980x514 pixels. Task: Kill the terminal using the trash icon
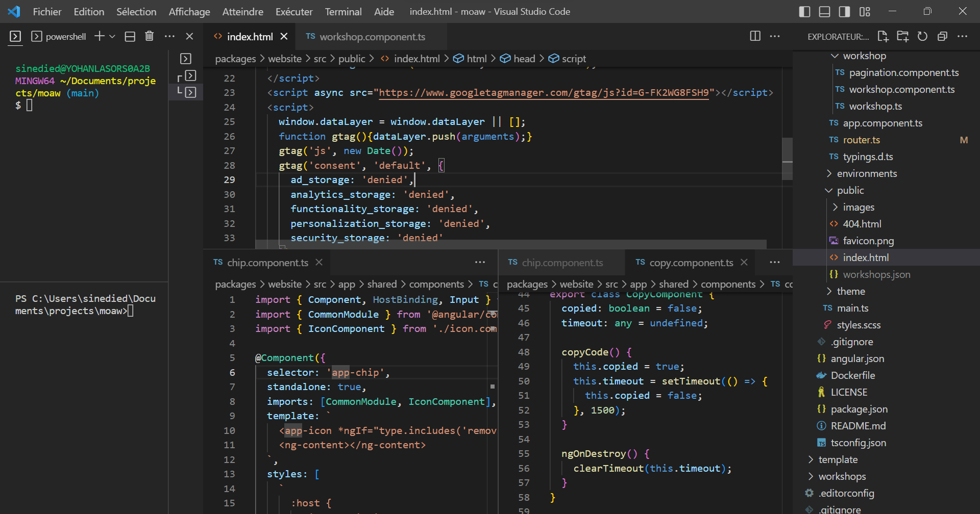click(x=149, y=36)
